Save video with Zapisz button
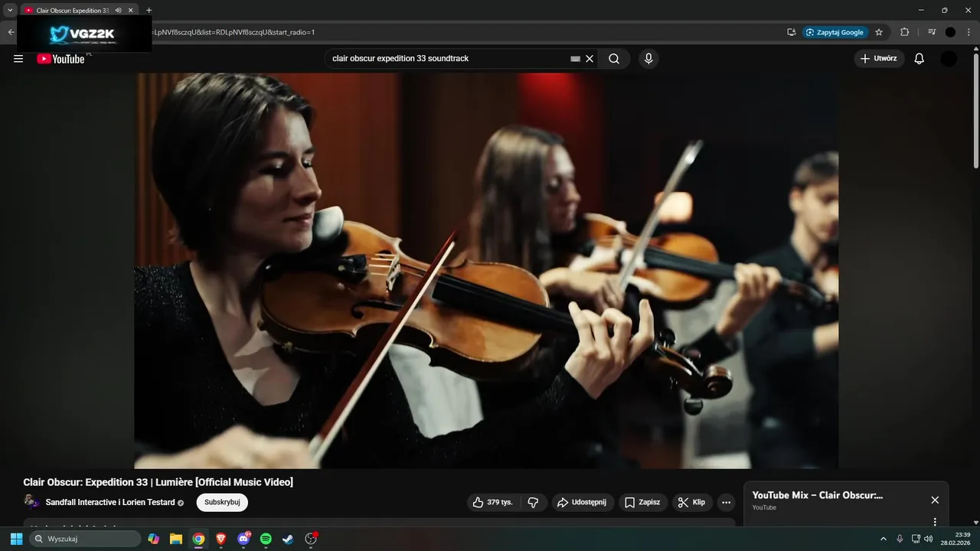This screenshot has width=980, height=551. click(x=642, y=502)
